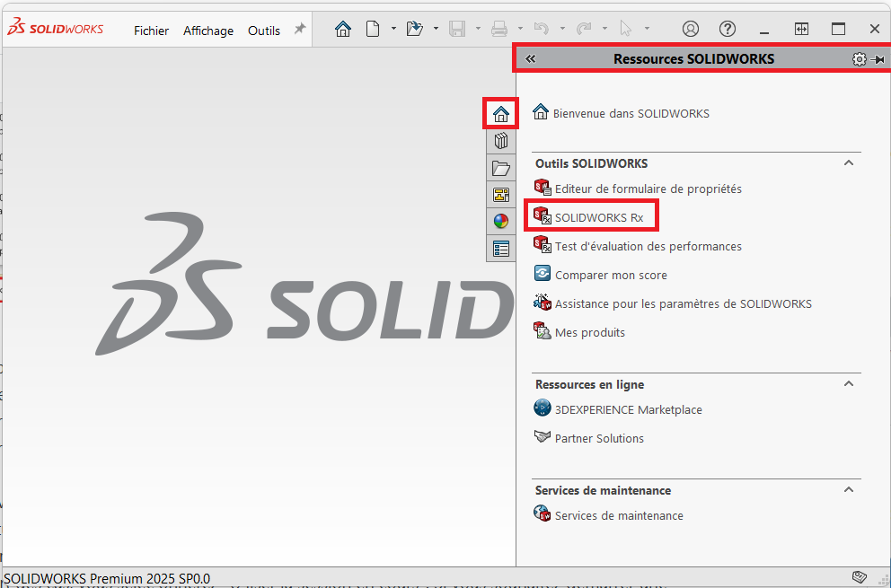The height and width of the screenshot is (588, 891).
Task: Expand the Redo dropdown arrow
Action: (604, 29)
